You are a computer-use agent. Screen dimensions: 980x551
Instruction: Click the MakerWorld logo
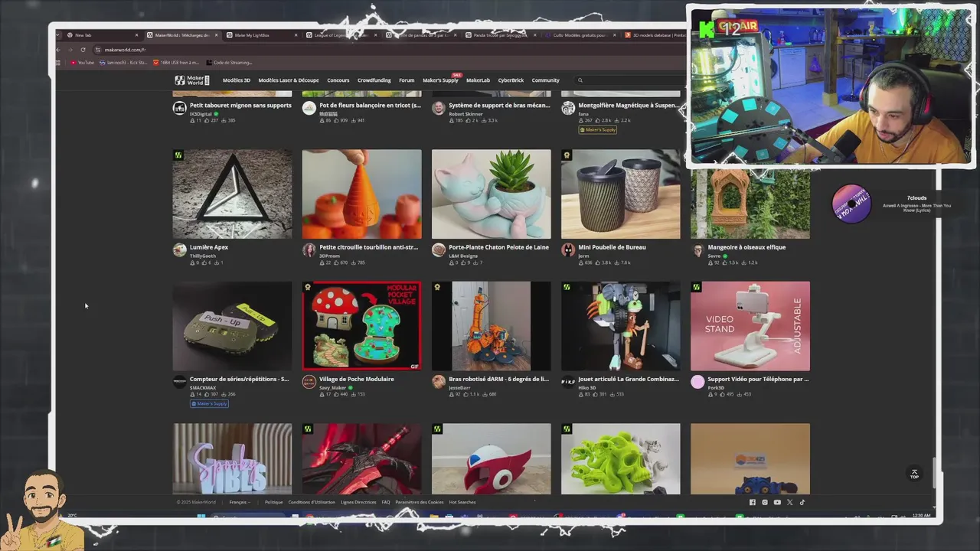(191, 80)
